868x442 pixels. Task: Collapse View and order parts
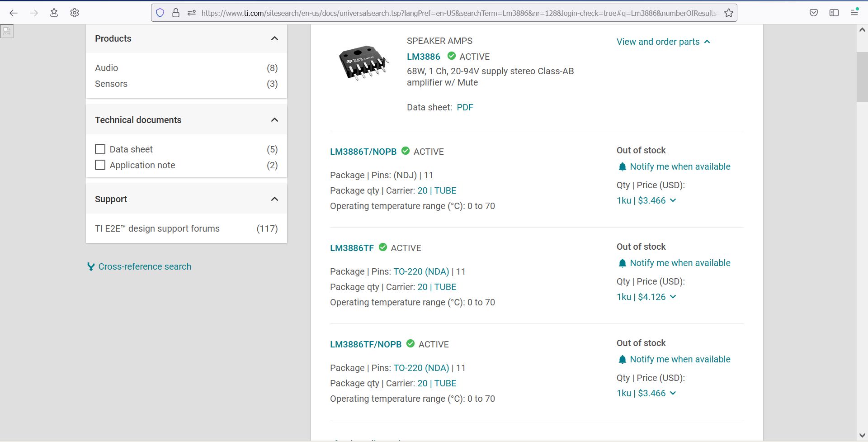pos(663,42)
